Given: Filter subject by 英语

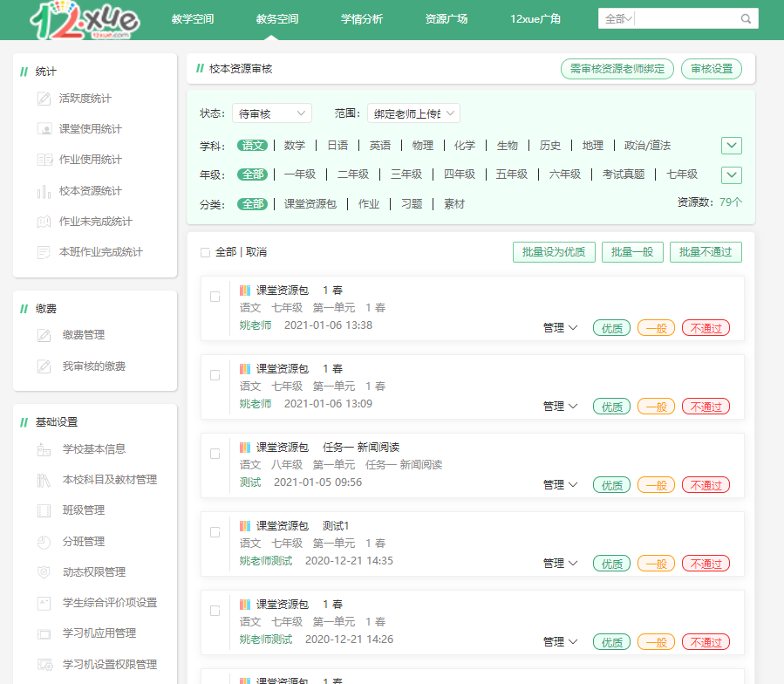Looking at the screenshot, I should [x=380, y=146].
